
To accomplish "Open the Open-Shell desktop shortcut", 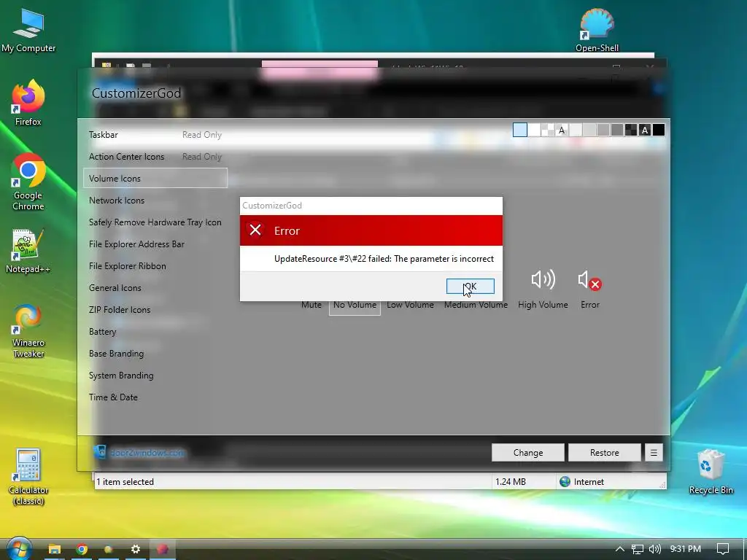I will coord(597,29).
